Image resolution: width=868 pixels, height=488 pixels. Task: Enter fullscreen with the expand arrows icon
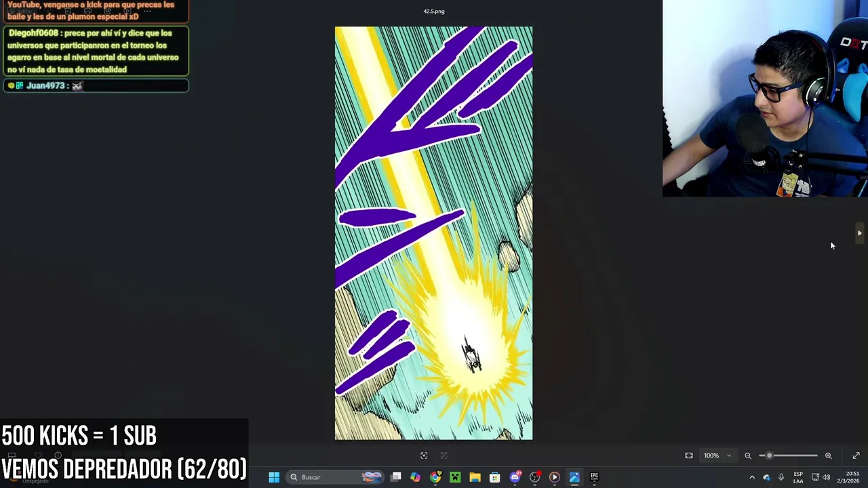pos(856,455)
